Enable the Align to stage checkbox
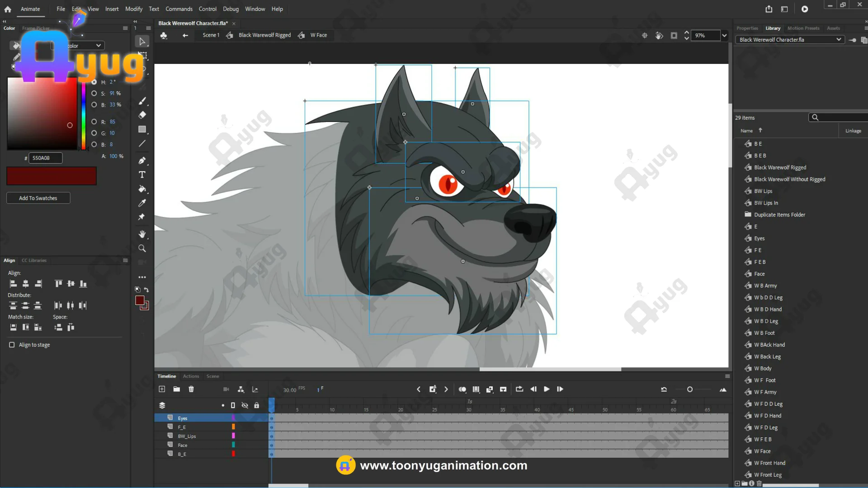 12,345
